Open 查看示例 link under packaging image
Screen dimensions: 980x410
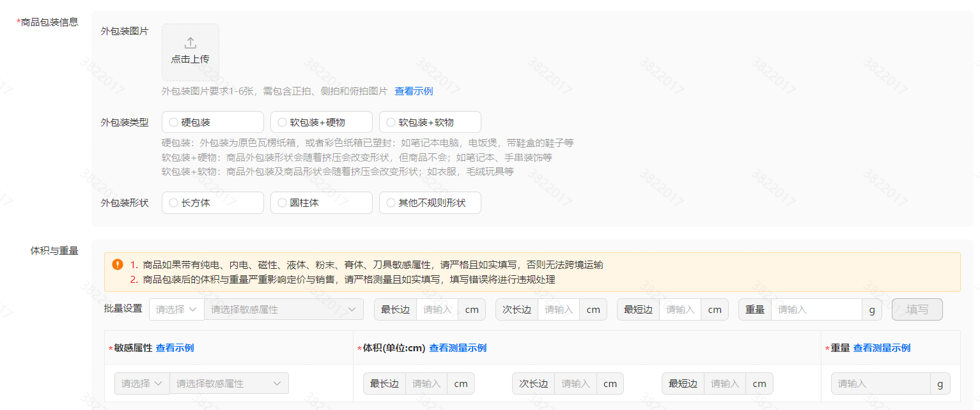pos(414,91)
